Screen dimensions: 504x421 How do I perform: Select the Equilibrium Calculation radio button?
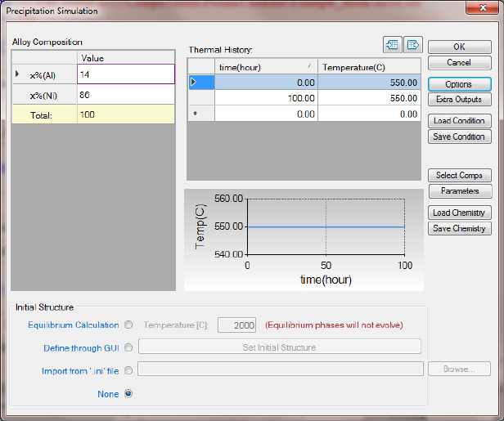coord(128,325)
